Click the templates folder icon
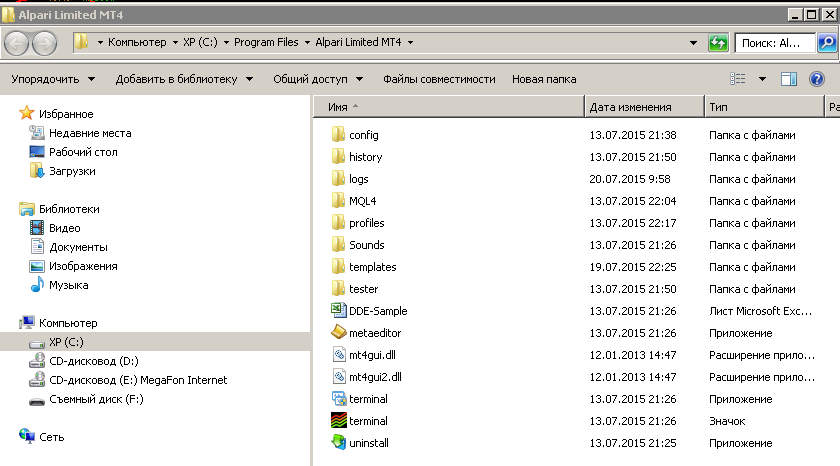 click(338, 266)
